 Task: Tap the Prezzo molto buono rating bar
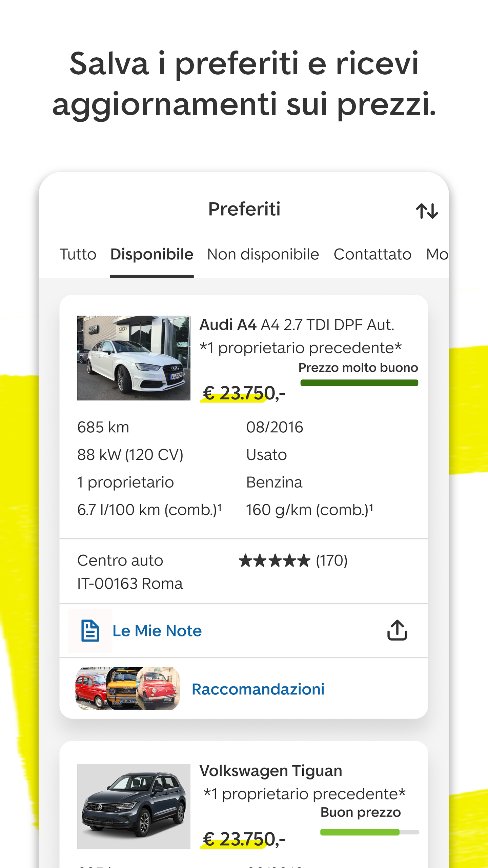coord(359,383)
